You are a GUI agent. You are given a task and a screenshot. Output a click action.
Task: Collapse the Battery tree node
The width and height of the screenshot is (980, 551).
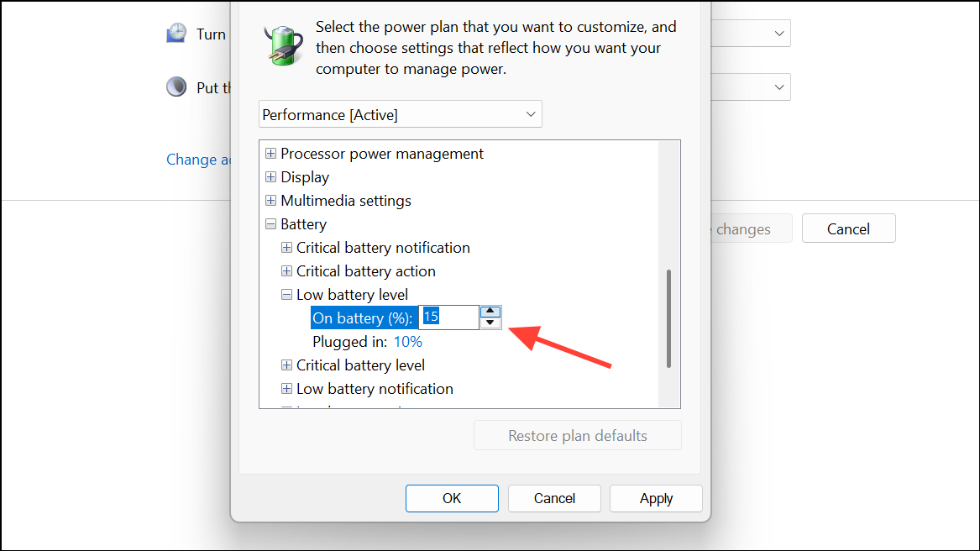tap(270, 224)
